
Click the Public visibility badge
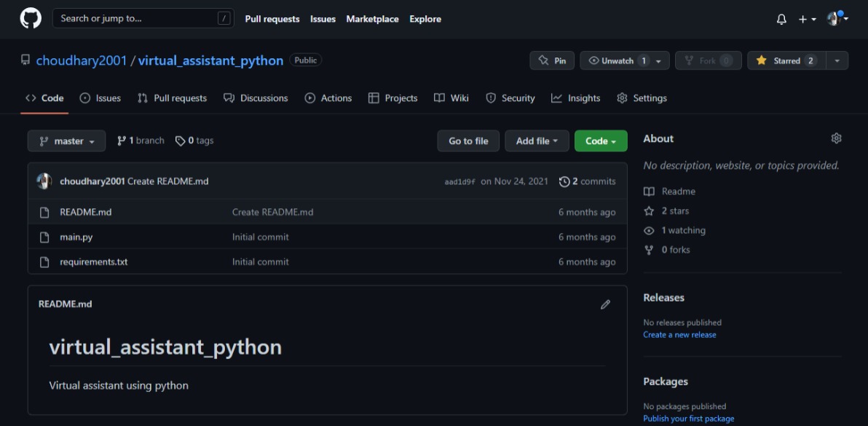[x=306, y=60]
